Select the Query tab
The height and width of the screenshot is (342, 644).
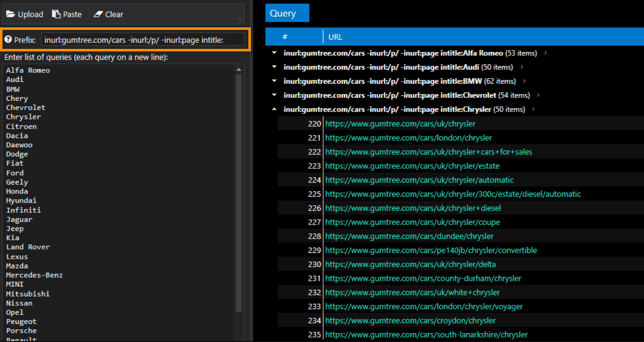(x=287, y=13)
